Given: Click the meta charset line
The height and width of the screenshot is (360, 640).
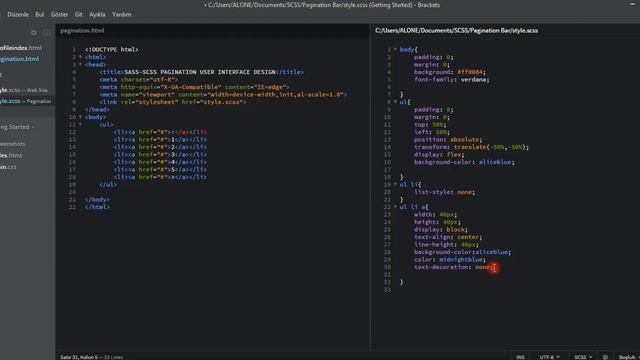Looking at the screenshot, I should 138,80.
